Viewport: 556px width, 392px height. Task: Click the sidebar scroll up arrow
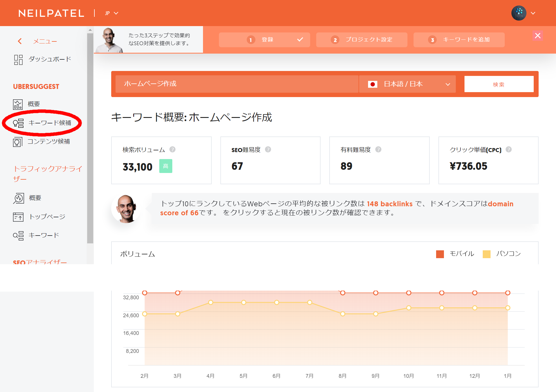click(x=90, y=30)
